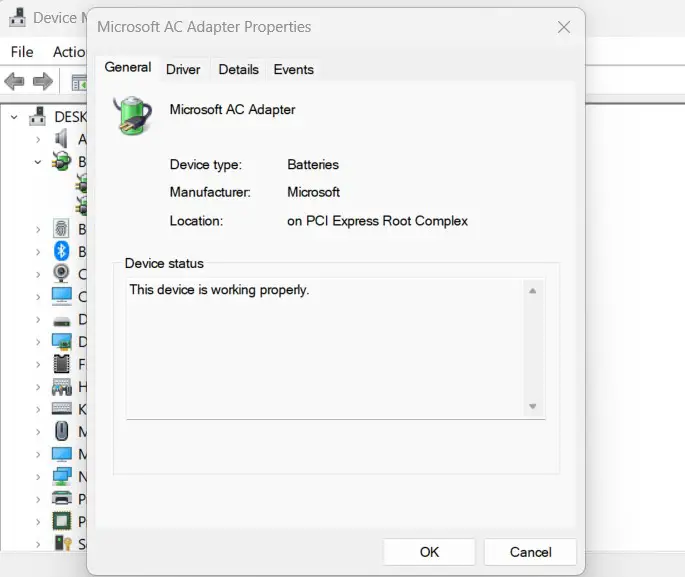Open the File menu
The image size is (685, 577).
[21, 52]
